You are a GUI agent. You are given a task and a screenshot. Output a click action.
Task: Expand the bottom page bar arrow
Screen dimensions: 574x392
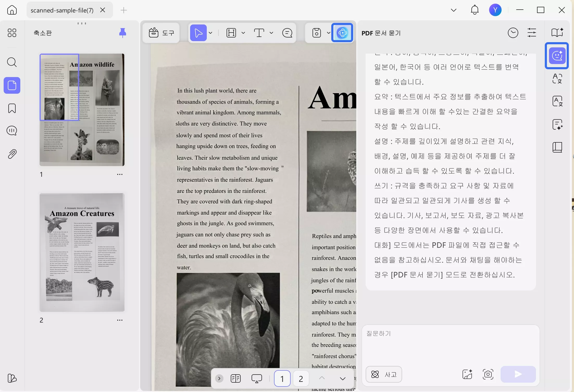tap(219, 378)
